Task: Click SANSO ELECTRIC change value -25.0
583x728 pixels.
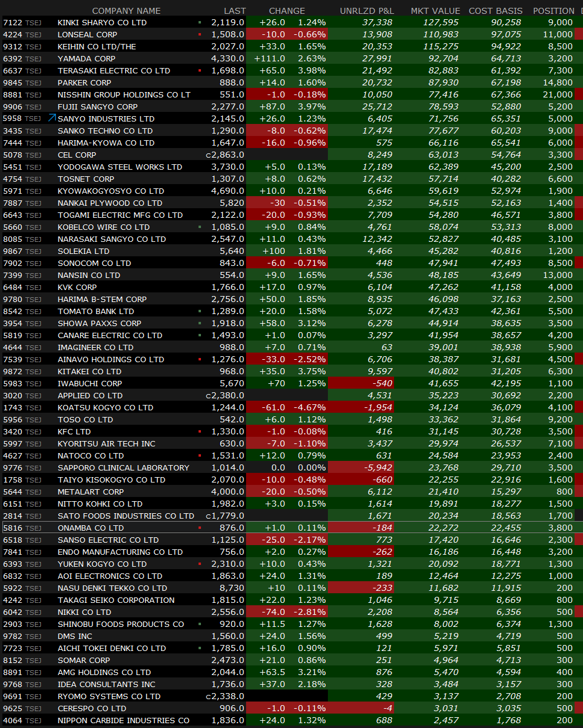Action: click(274, 540)
